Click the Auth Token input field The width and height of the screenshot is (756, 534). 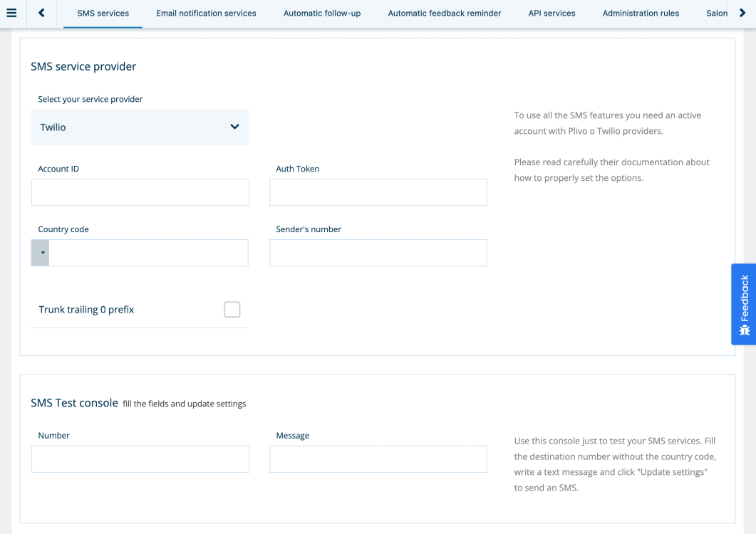coord(378,192)
